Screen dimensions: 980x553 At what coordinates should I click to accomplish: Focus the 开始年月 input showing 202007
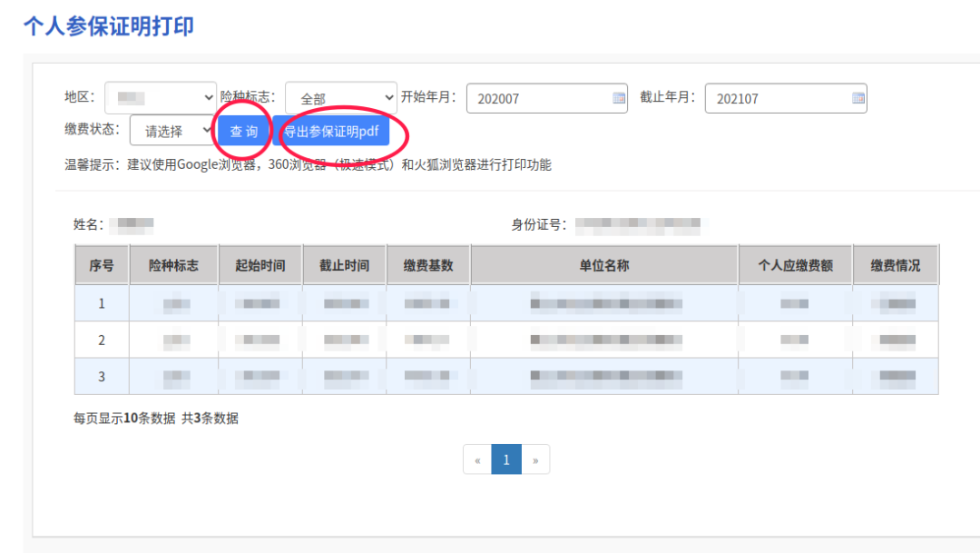pos(547,98)
